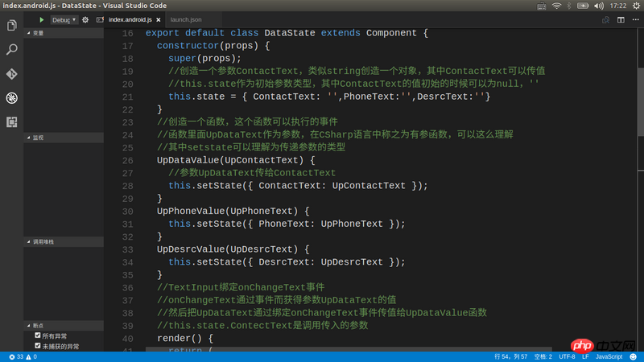Change indentation via 空格: 2
Image resolution: width=644 pixels, height=362 pixels.
[543, 357]
